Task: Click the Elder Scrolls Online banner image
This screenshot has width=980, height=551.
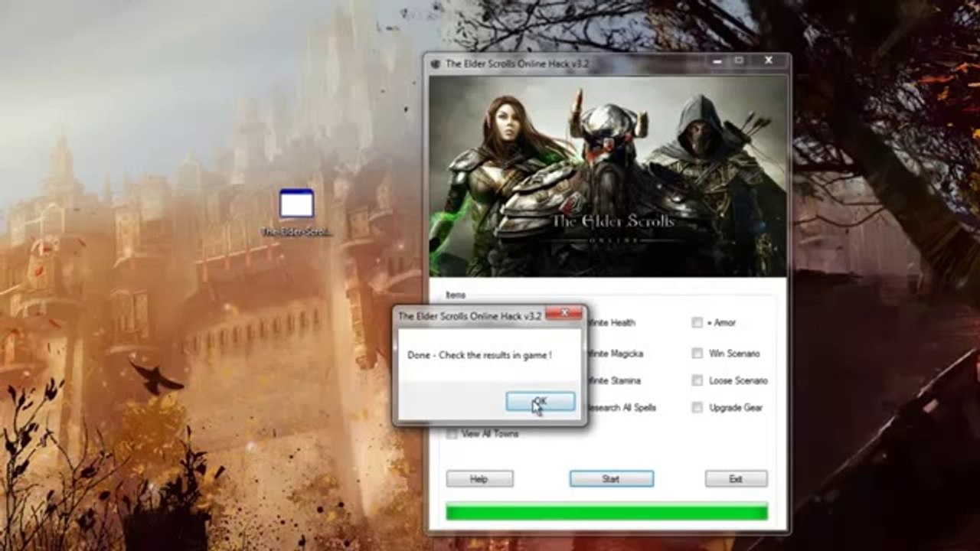Action: click(608, 175)
